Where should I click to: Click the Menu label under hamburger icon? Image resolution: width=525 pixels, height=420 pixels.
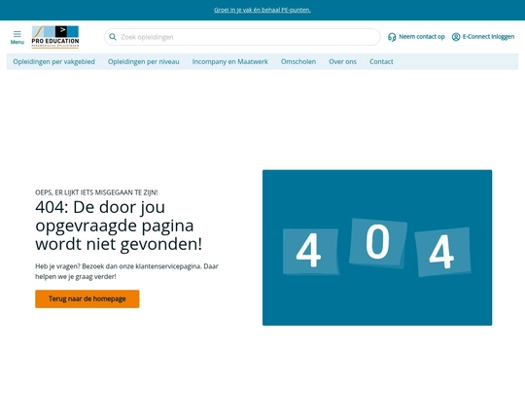click(17, 42)
